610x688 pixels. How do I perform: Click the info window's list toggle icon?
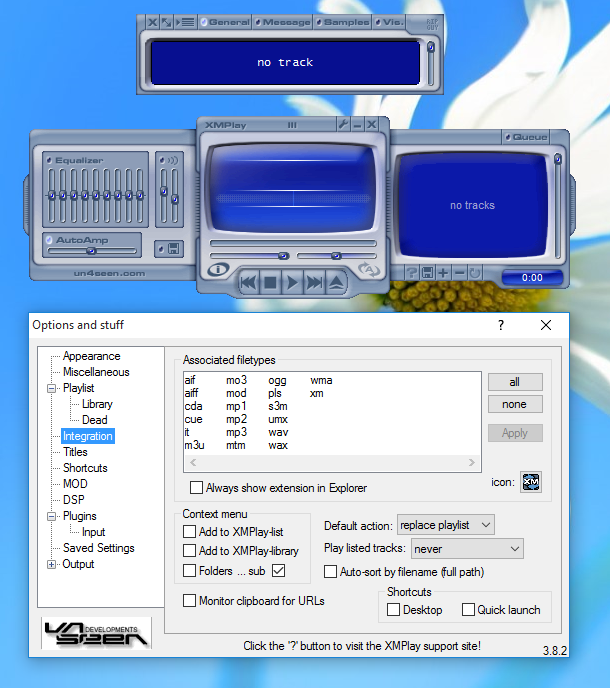click(185, 22)
